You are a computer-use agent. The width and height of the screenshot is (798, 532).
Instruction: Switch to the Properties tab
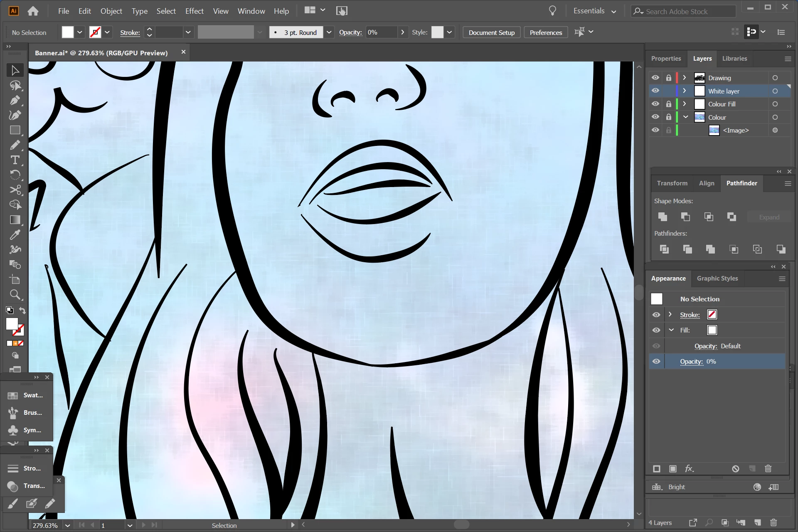click(x=666, y=59)
